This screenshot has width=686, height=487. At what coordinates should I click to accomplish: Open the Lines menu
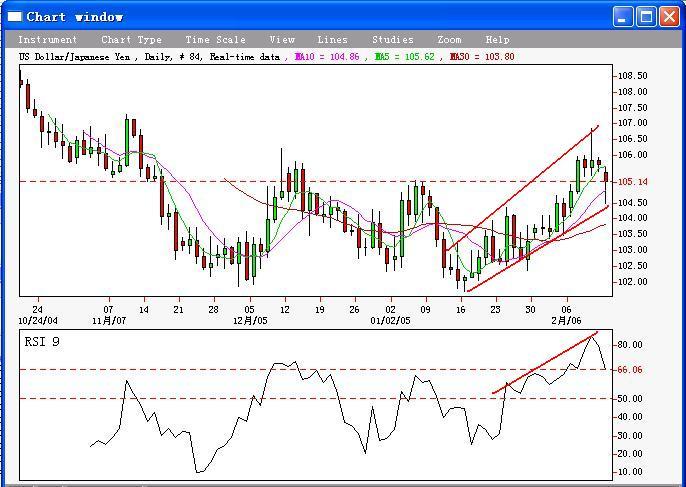tap(332, 40)
